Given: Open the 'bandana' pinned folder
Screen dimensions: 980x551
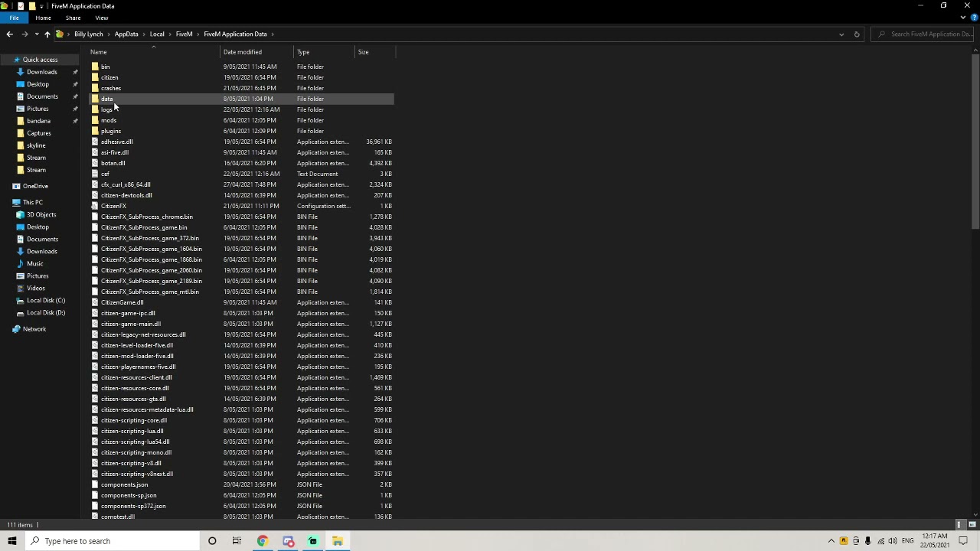Looking at the screenshot, I should 38,121.
